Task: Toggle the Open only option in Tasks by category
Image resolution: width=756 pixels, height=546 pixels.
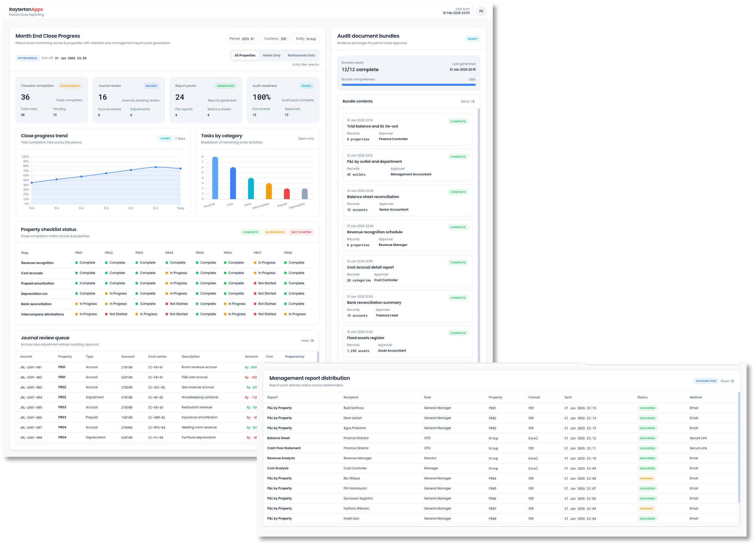Action: [306, 139]
